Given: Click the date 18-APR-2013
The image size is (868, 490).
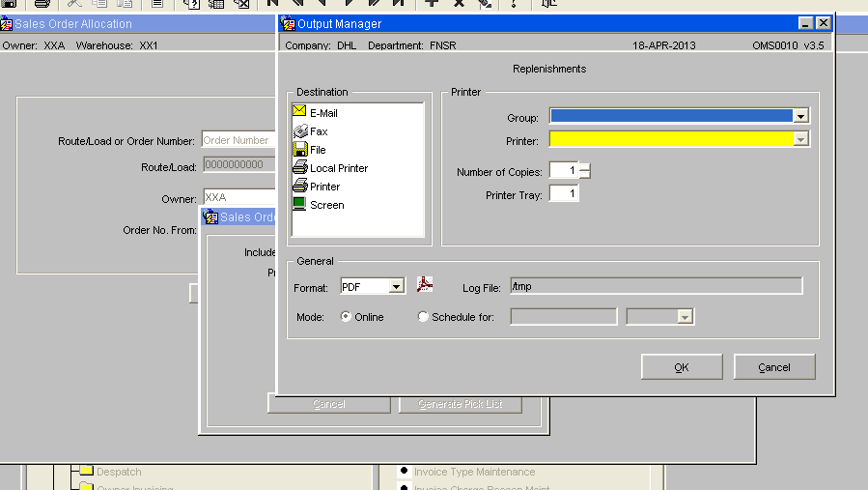Looking at the screenshot, I should [663, 45].
